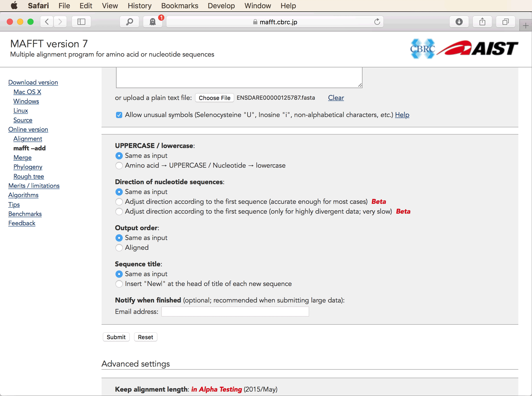Select Same as input for Sequence title
This screenshot has width=532, height=396.
coord(119,274)
